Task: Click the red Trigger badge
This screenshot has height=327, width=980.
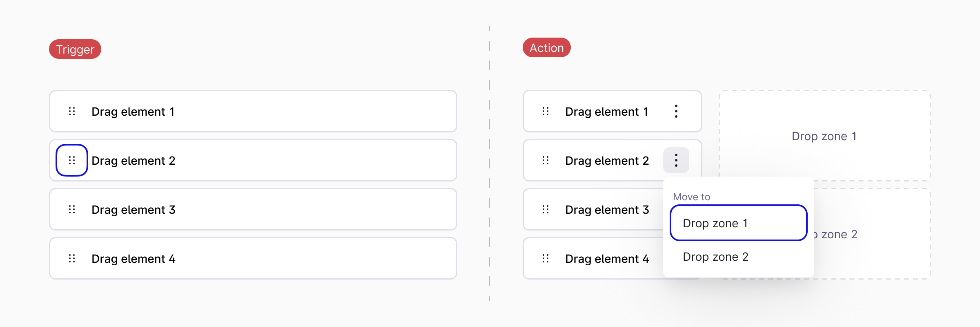Action: click(75, 49)
